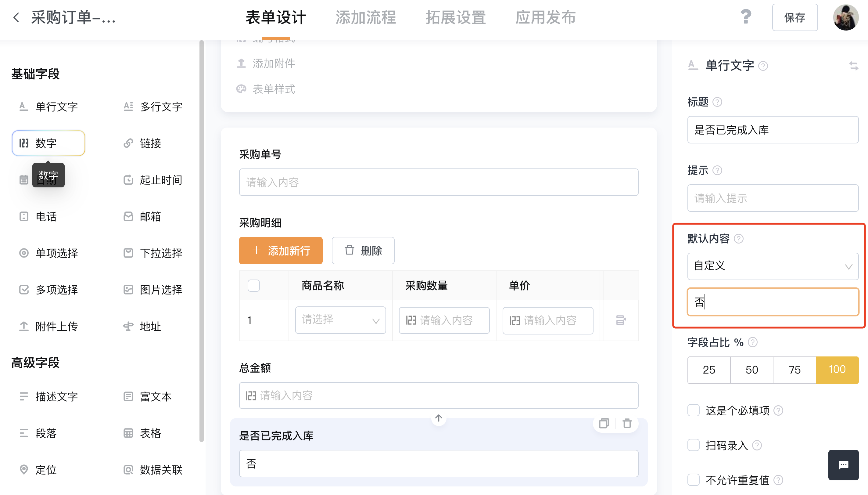Click the left panel scrollbar

202,241
